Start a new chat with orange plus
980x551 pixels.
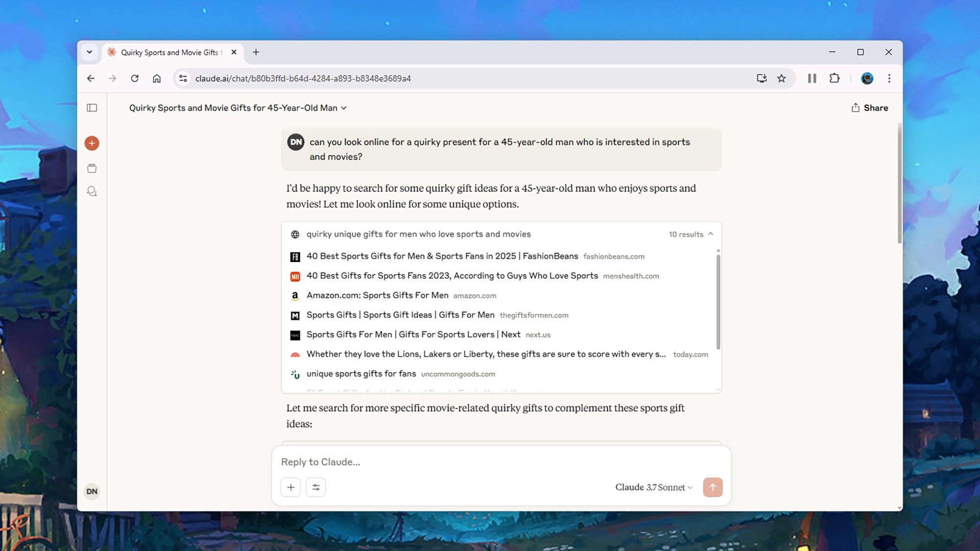92,144
